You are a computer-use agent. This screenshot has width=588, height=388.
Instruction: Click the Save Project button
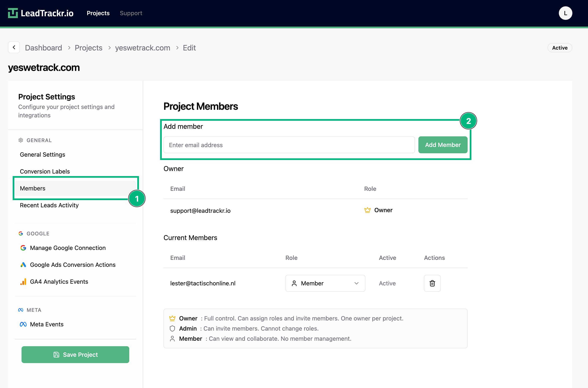(x=75, y=355)
